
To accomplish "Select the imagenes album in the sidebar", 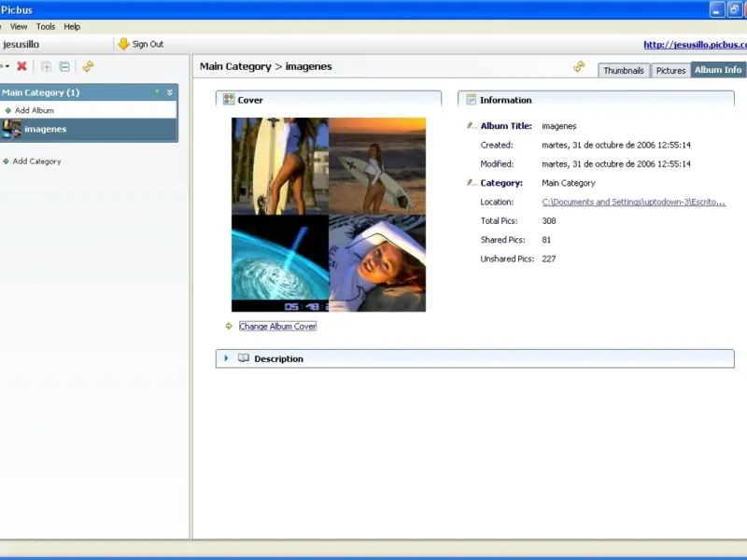I will click(89, 129).
